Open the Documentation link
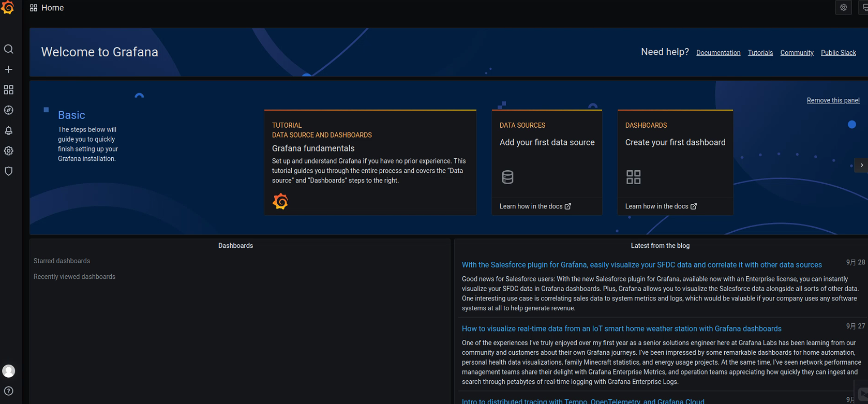 (x=718, y=53)
